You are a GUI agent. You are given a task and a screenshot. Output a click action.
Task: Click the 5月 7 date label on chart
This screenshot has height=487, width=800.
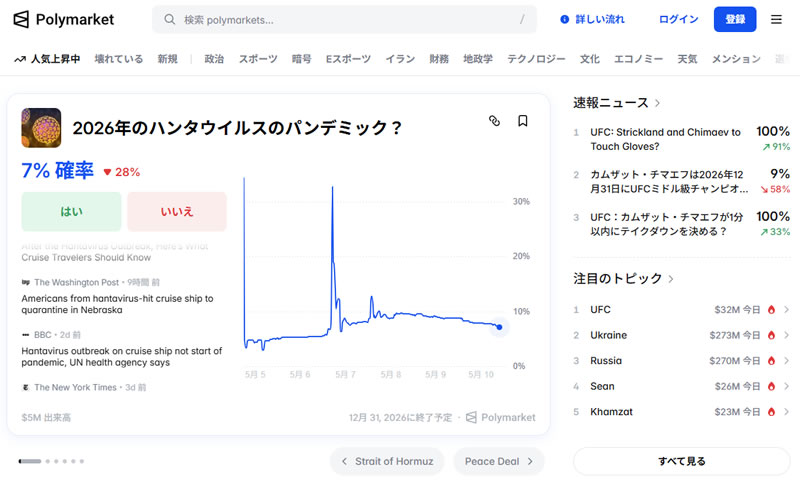coord(345,374)
